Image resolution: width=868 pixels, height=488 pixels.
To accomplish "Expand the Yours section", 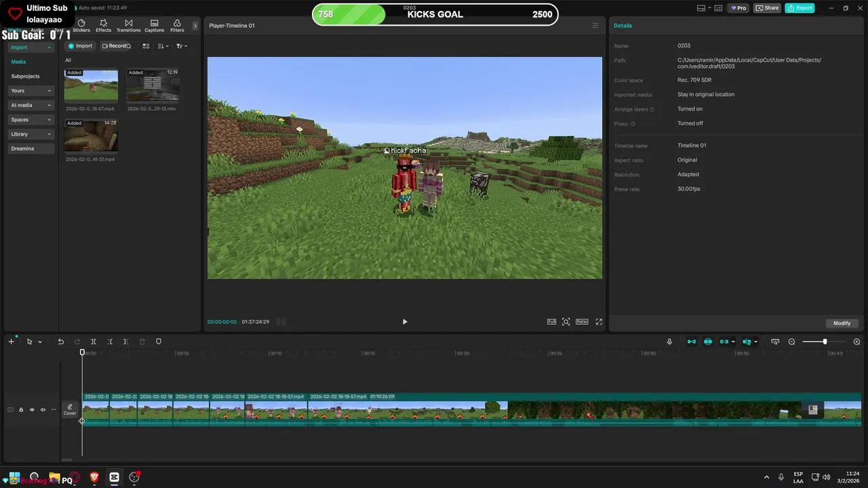I will click(31, 91).
